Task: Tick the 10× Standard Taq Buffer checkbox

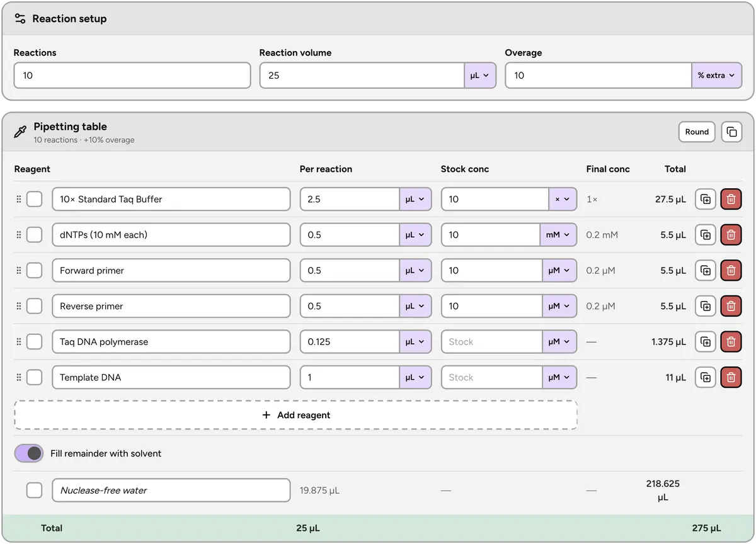Action: [x=34, y=199]
